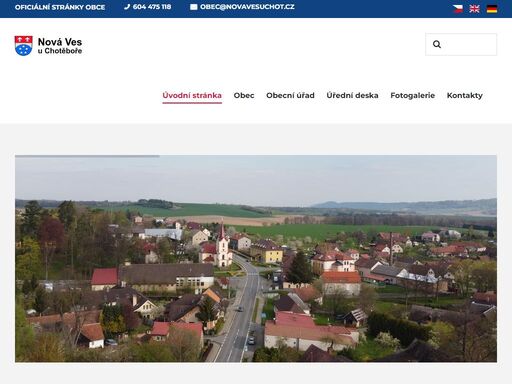Open the Úřední deska menu item
Screen dimensions: 512x384
352,95
